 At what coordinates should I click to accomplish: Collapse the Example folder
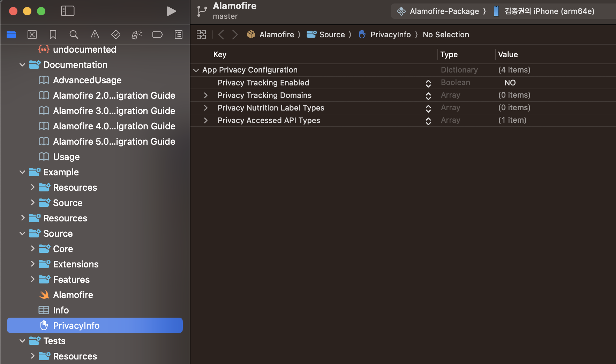tap(22, 172)
